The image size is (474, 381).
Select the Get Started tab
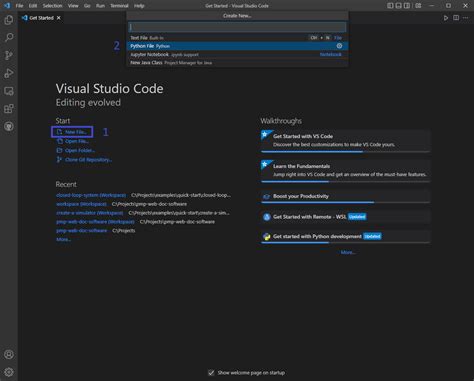tap(41, 18)
